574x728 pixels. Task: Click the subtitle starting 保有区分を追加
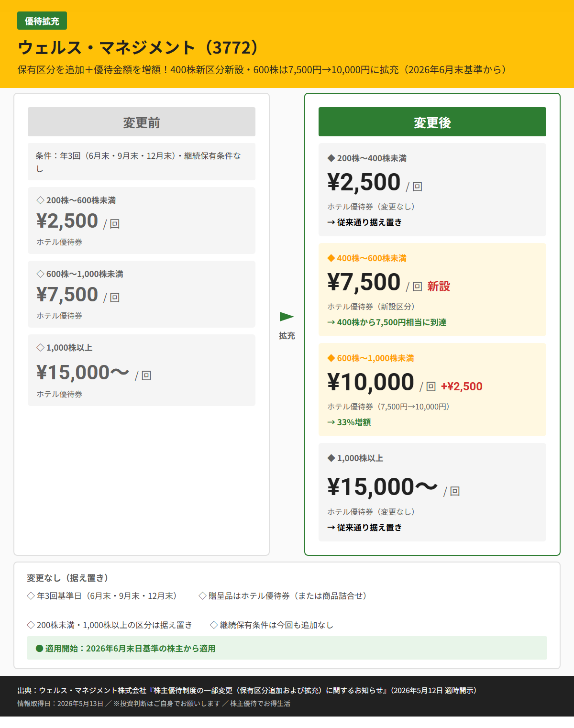263,70
